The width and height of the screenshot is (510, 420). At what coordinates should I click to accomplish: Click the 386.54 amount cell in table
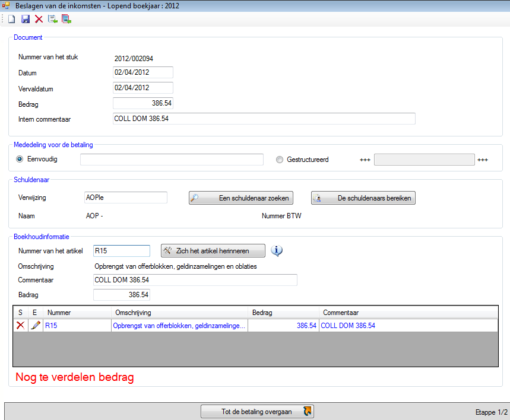pos(283,326)
